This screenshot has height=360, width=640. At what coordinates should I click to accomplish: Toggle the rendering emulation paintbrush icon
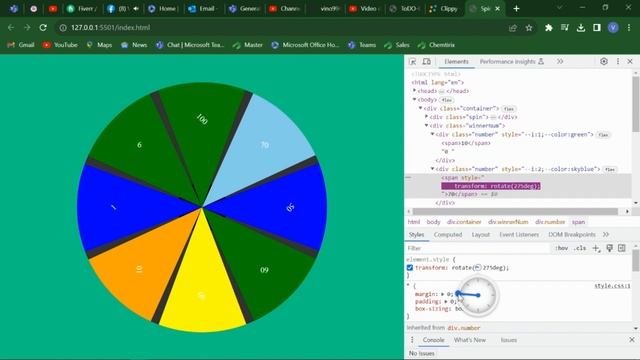(609, 248)
